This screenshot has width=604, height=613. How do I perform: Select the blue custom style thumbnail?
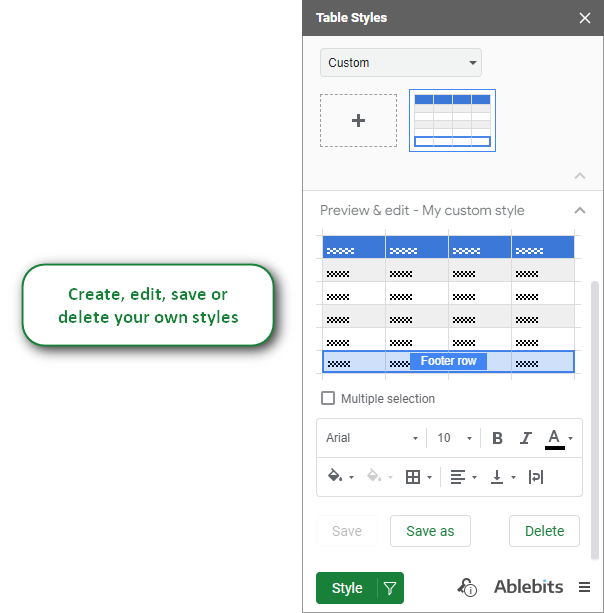(x=452, y=120)
